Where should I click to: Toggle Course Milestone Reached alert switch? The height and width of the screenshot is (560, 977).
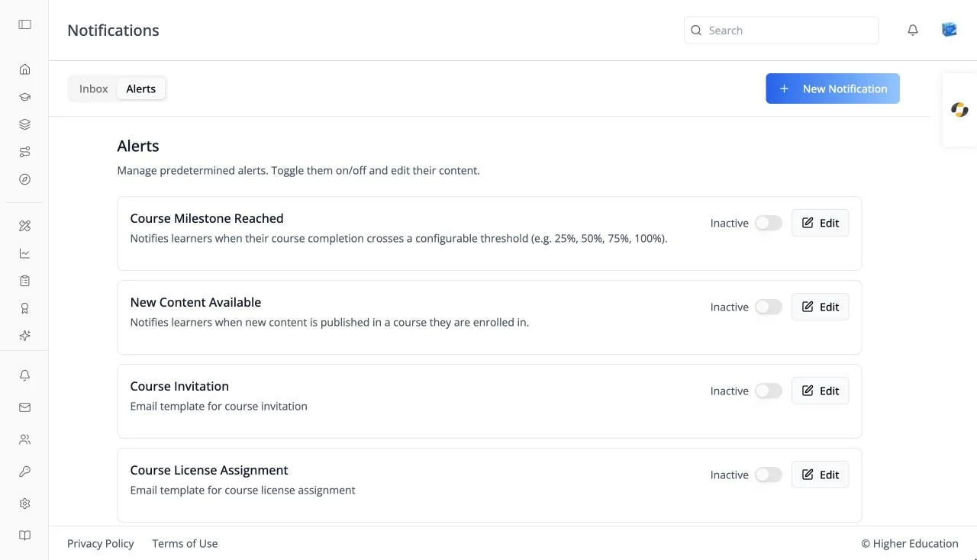point(769,223)
